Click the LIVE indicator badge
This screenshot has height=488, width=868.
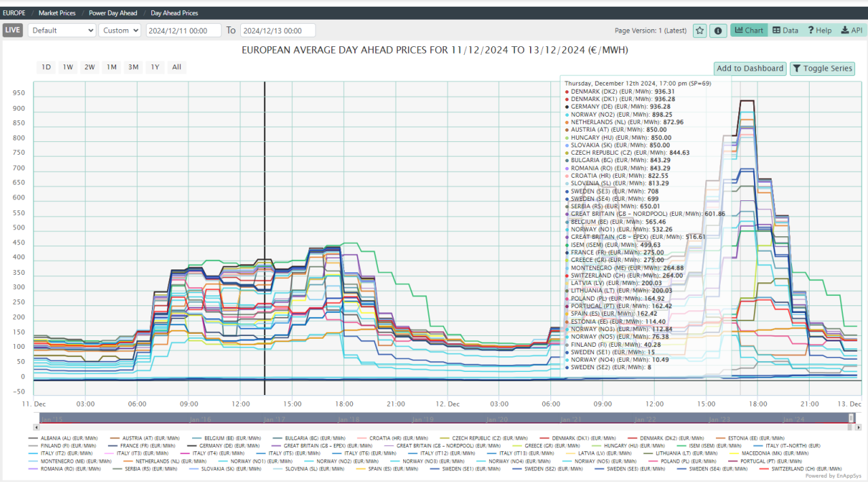pyautogui.click(x=13, y=31)
